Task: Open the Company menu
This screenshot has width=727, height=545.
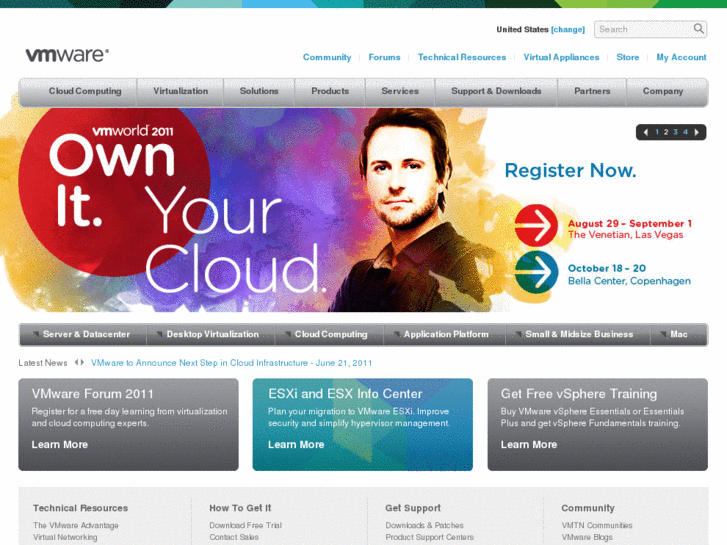Action: pyautogui.click(x=667, y=91)
